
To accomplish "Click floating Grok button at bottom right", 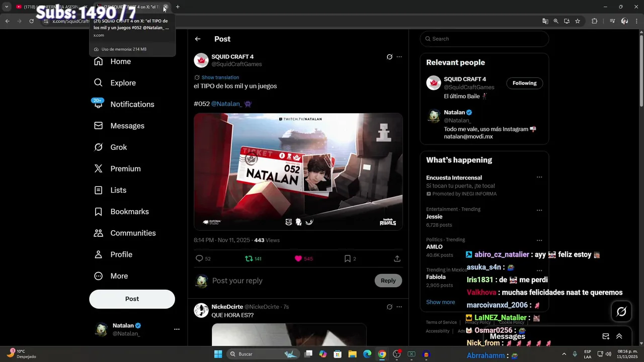I will (621, 312).
